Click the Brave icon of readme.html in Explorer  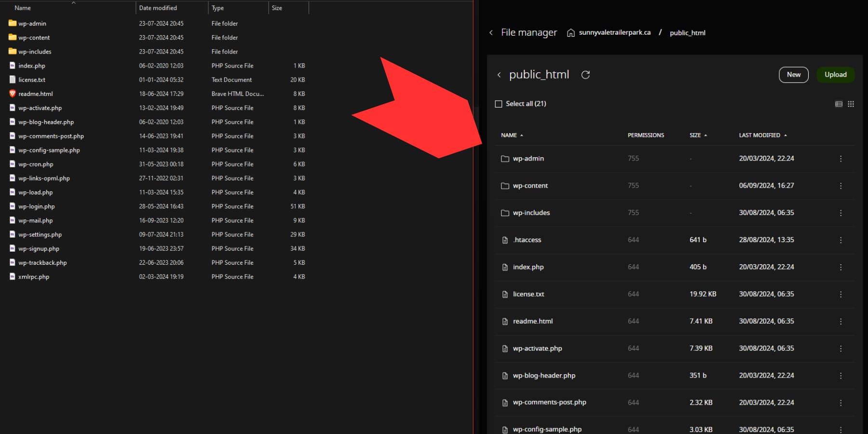pos(13,94)
